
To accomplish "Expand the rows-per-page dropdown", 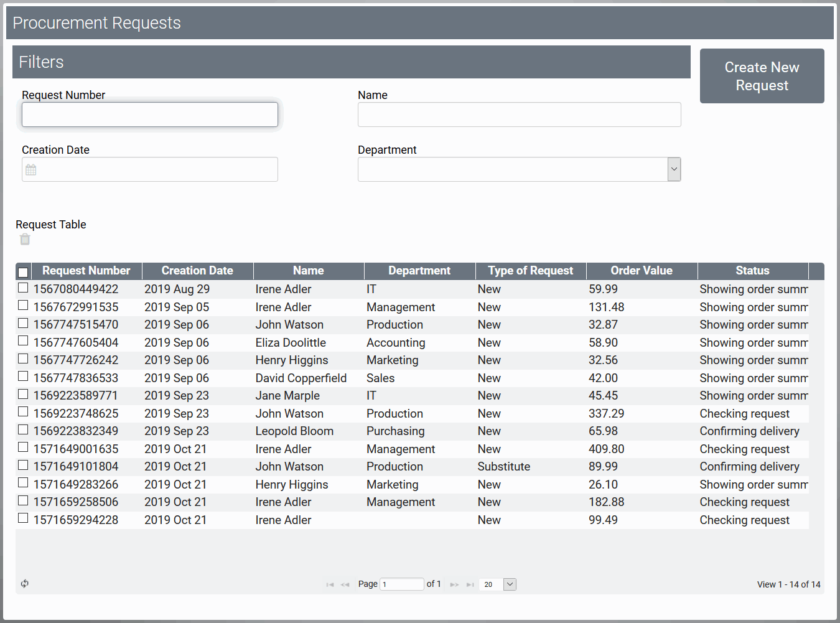I will (510, 584).
